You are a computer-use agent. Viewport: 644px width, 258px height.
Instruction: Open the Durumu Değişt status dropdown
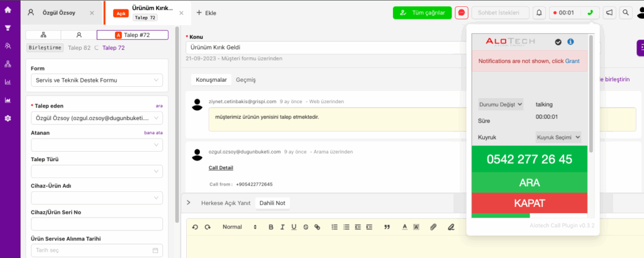[x=501, y=104]
